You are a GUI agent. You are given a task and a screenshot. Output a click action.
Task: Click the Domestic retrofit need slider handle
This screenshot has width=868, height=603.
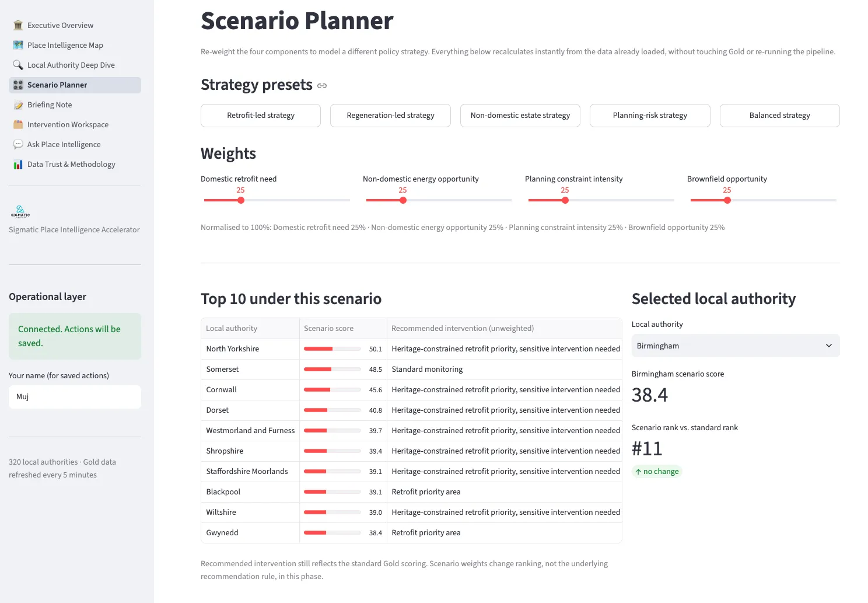coord(241,200)
